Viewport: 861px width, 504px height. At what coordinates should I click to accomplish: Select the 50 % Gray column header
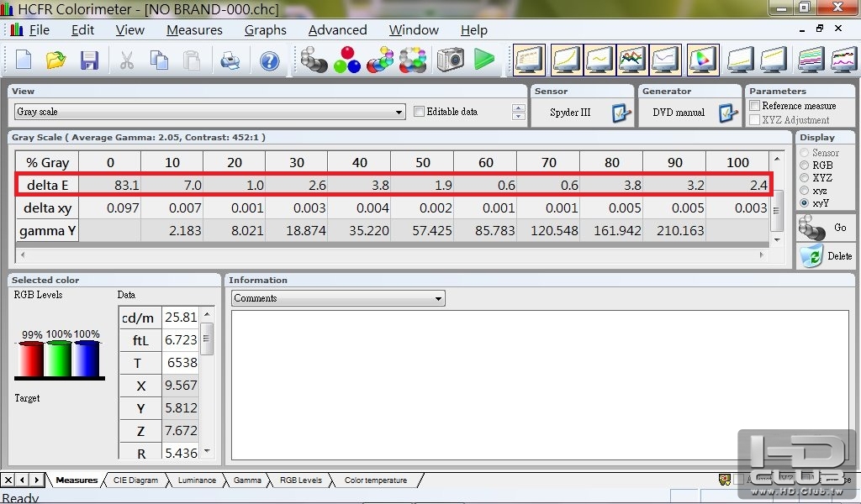click(x=422, y=162)
